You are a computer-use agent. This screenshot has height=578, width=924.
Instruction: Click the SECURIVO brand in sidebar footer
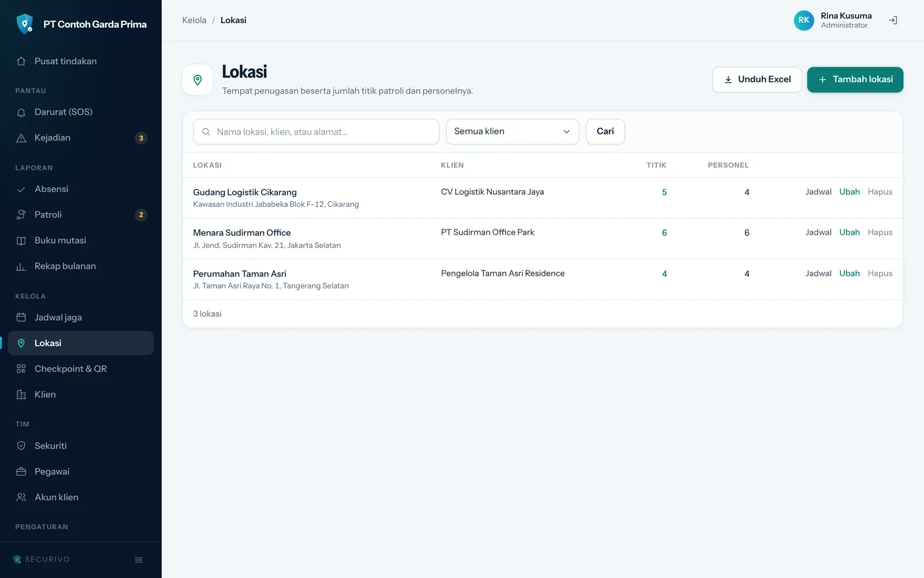point(42,560)
